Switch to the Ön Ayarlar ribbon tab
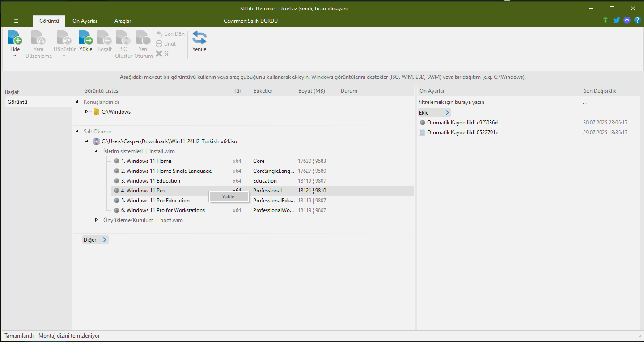The height and width of the screenshot is (342, 644). pyautogui.click(x=85, y=21)
